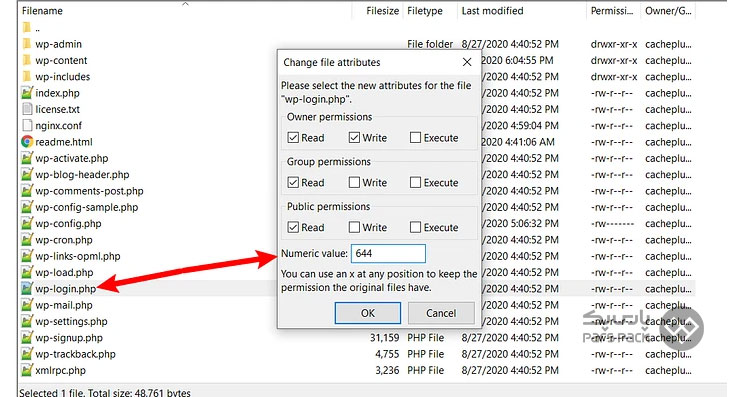Click the wp-links-opml.php file icon
Image resolution: width=750 pixels, height=397 pixels.
click(x=27, y=256)
